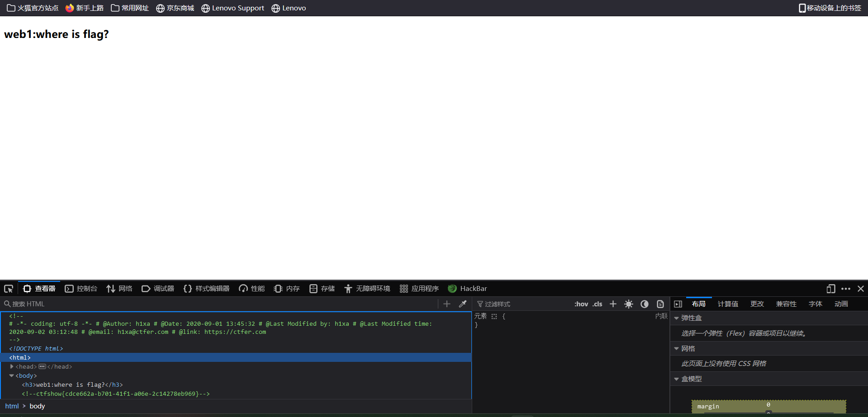Viewport: 868px width, 417px height.
Task: Add a new style rule plus icon
Action: [613, 304]
